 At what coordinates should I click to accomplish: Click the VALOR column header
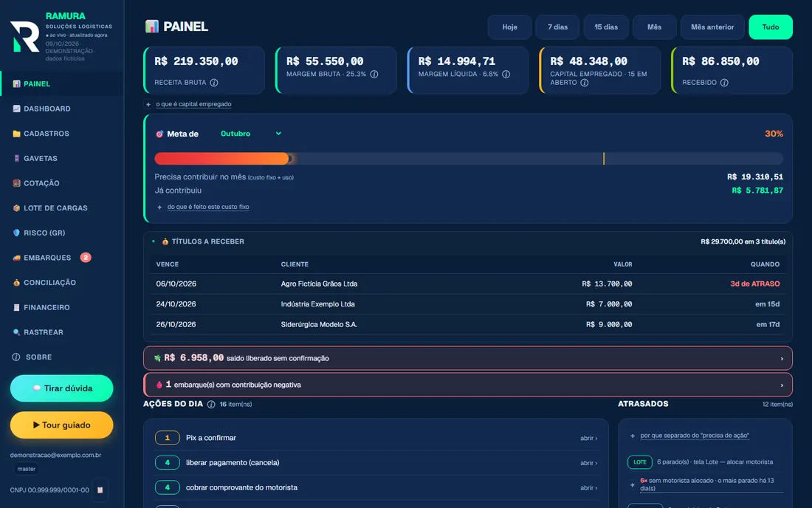click(622, 264)
